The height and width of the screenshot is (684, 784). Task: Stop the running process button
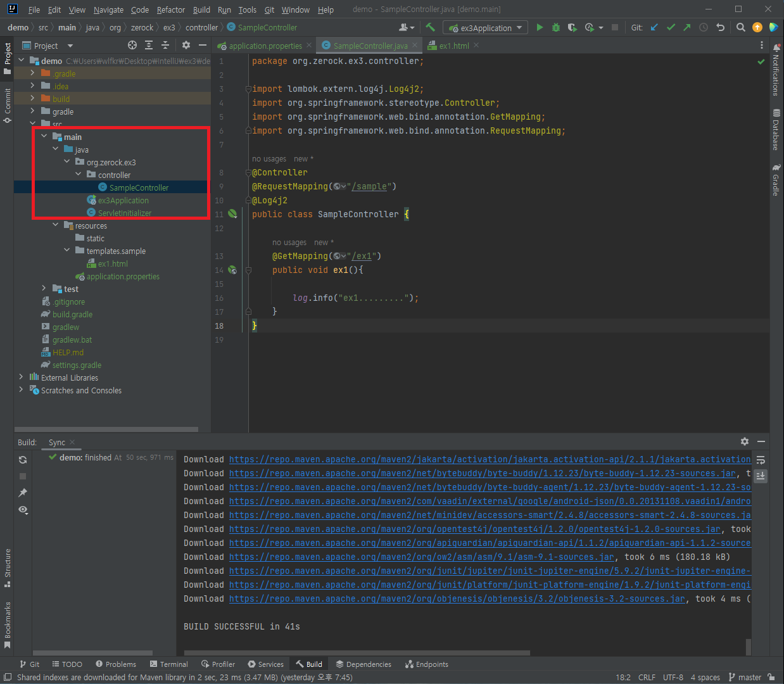coord(614,27)
